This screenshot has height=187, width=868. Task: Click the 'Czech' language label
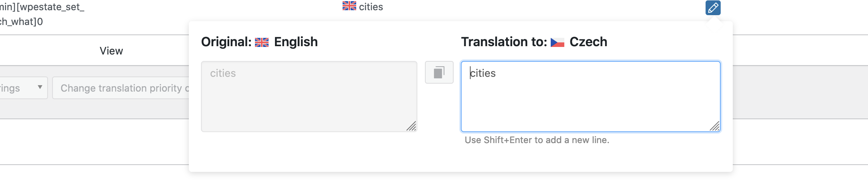[588, 42]
